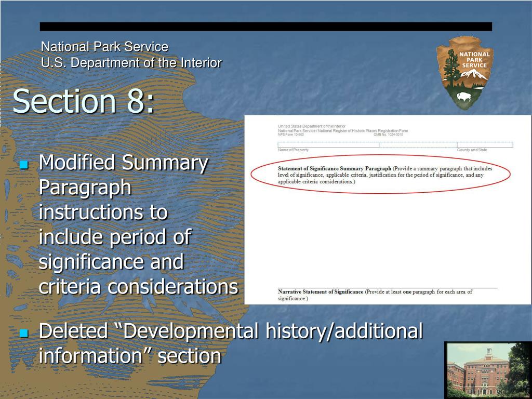
Task: Click 'United States Department of the Interior' form header
Action: [x=312, y=126]
